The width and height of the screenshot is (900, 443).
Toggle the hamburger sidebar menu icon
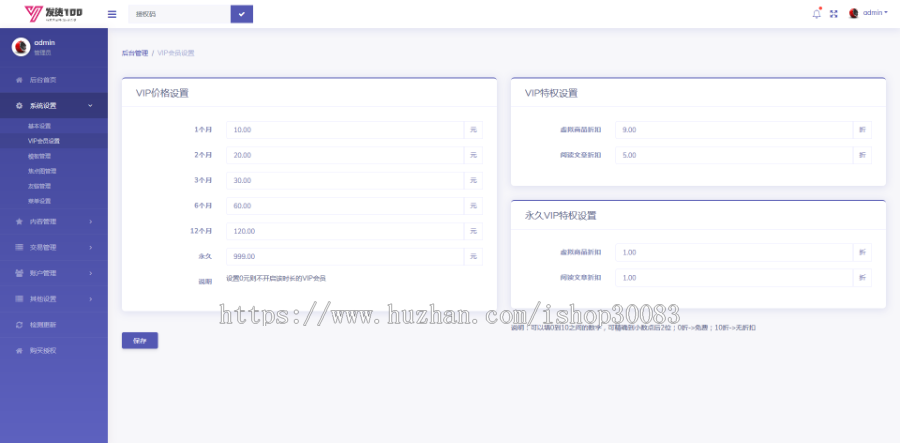pyautogui.click(x=111, y=14)
